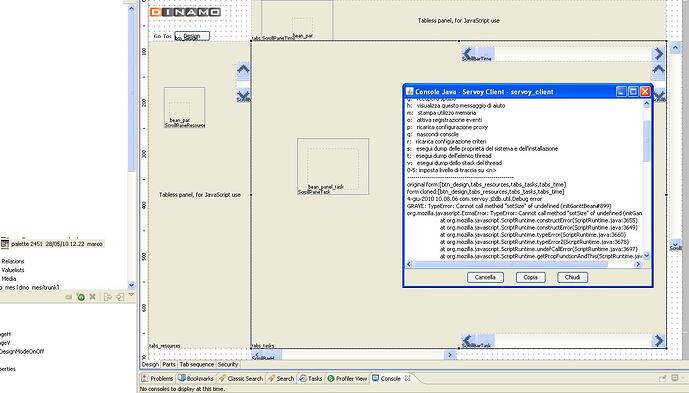Screen dimensions: 689x393
Task: Click the ScrollBarH right arrow icon
Action: (450, 354)
